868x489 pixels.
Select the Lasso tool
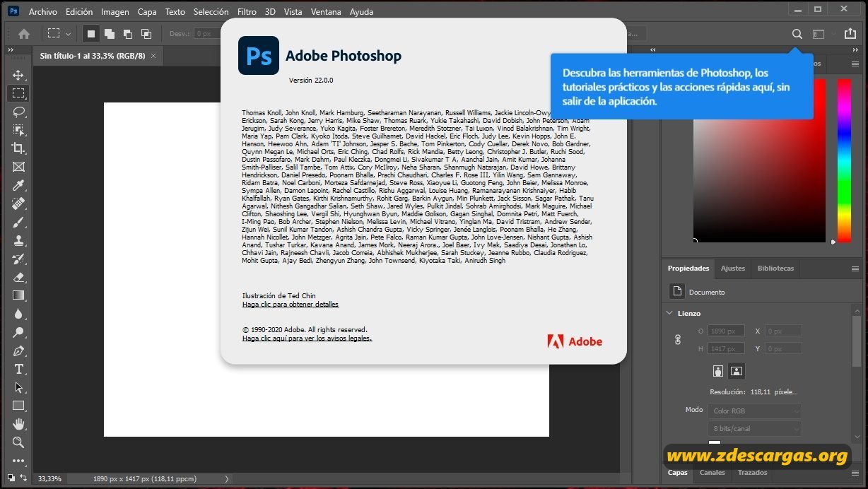(x=18, y=112)
